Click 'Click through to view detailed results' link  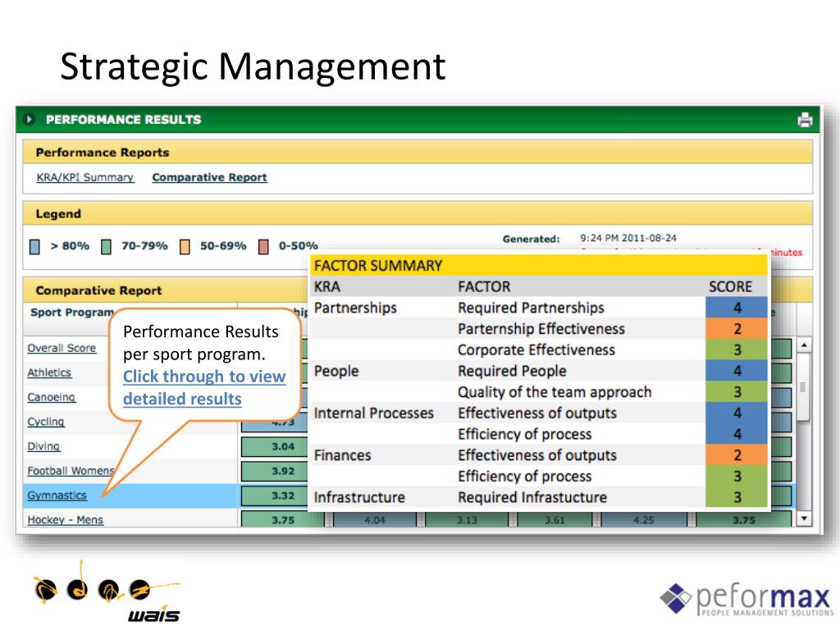click(x=204, y=388)
